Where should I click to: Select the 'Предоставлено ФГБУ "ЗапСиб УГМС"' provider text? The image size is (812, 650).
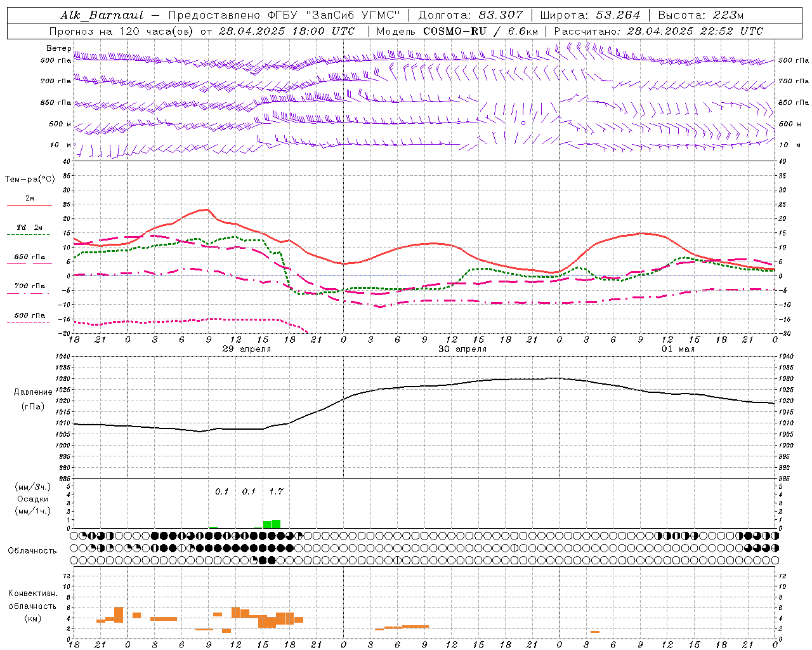click(285, 15)
